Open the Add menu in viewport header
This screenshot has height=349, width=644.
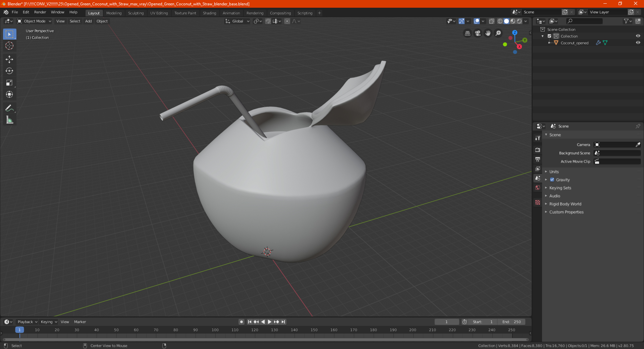[x=88, y=21]
